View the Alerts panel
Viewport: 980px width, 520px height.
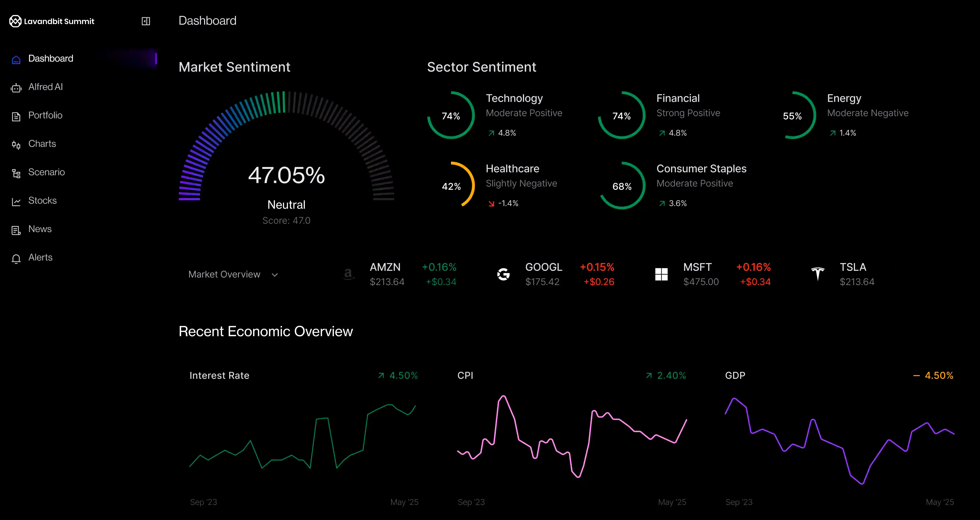pos(40,257)
